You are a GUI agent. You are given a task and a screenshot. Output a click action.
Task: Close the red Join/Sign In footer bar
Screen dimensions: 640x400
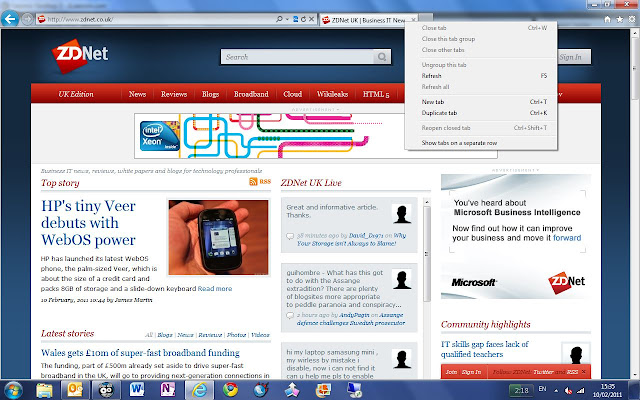[584, 371]
